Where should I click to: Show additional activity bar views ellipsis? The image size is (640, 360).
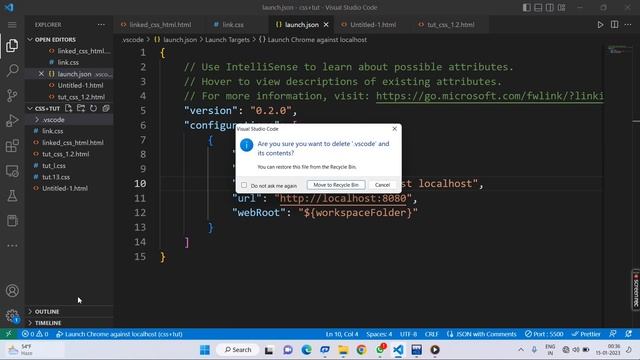(x=12, y=246)
